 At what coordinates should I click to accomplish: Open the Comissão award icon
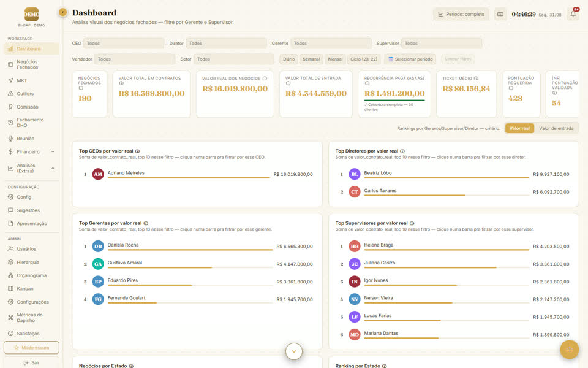click(10, 107)
